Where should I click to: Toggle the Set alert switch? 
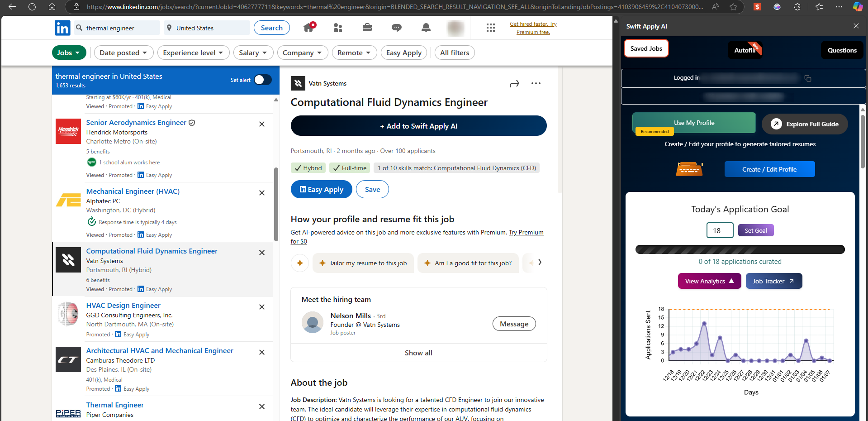point(262,80)
